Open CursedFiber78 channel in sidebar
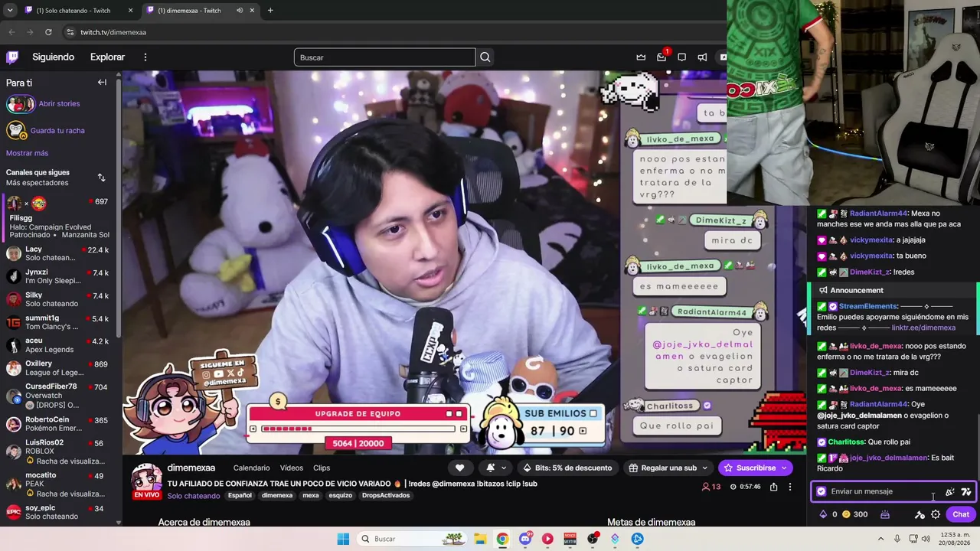980x551 pixels. coord(57,396)
